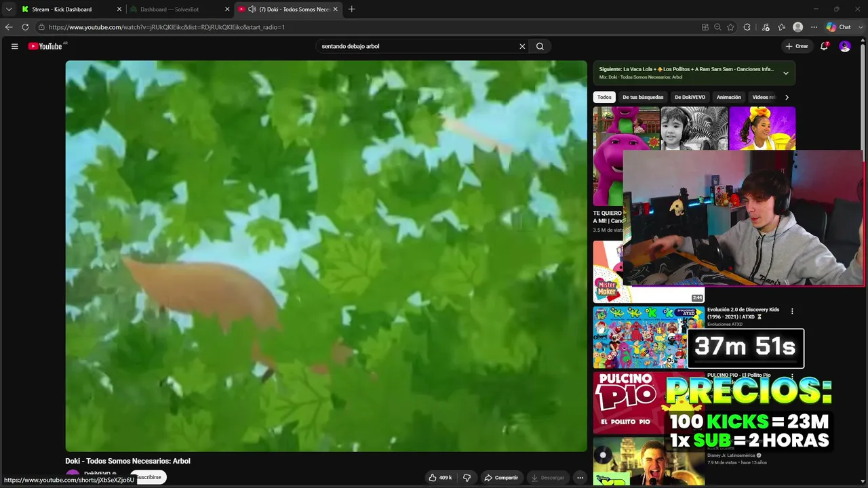868x488 pixels.
Task: Open the browser favorites list icon
Action: coord(781,27)
